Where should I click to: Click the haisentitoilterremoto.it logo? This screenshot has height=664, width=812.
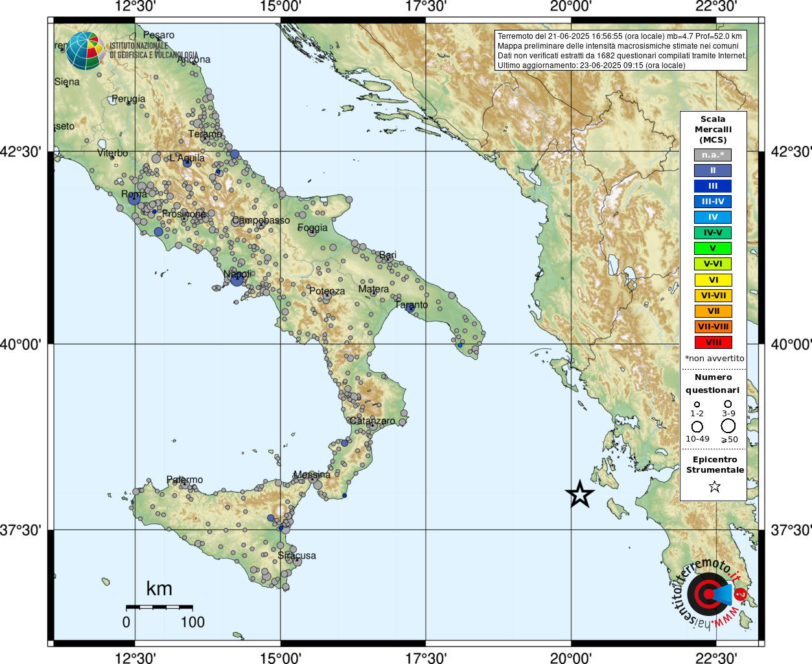tap(711, 593)
